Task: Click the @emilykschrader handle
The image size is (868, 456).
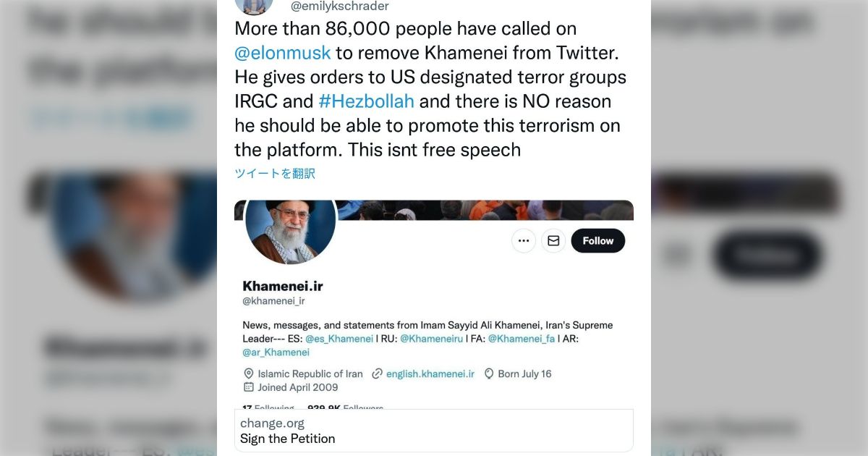Action: pos(339,7)
